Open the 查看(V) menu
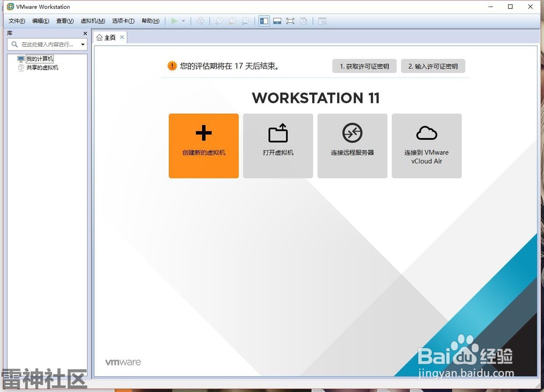This screenshot has height=392, width=544. tap(65, 21)
